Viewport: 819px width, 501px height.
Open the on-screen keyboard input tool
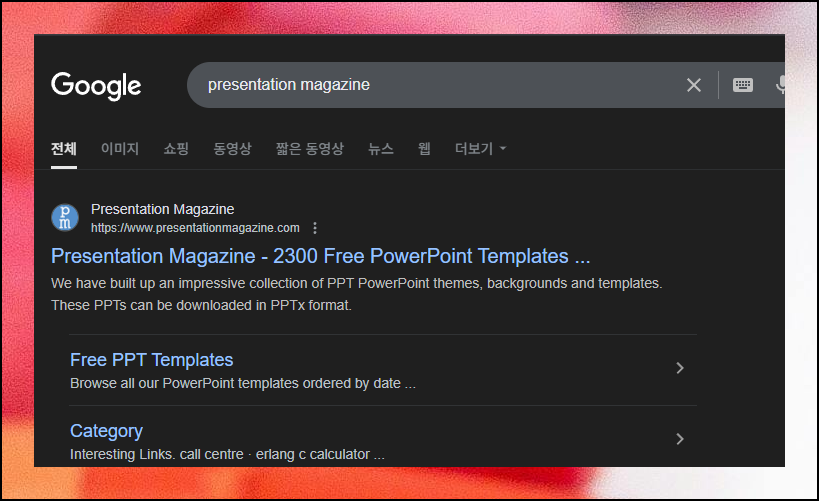[742, 85]
